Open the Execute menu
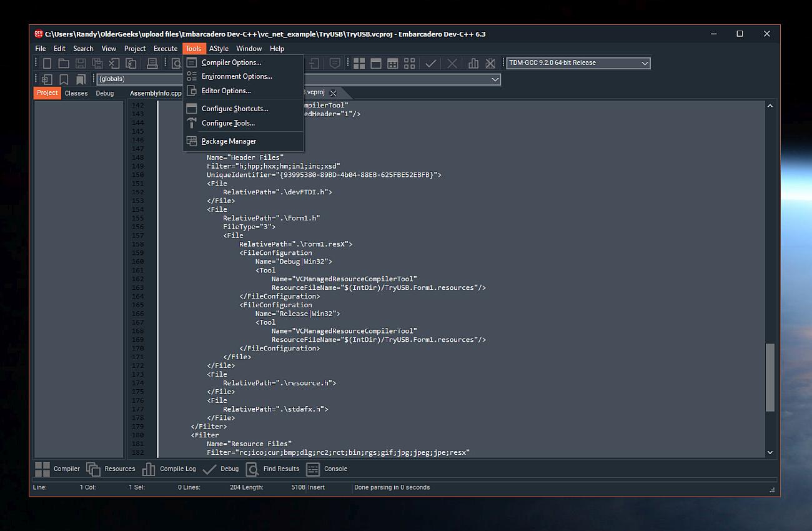The width and height of the screenshot is (812, 531). coord(166,49)
